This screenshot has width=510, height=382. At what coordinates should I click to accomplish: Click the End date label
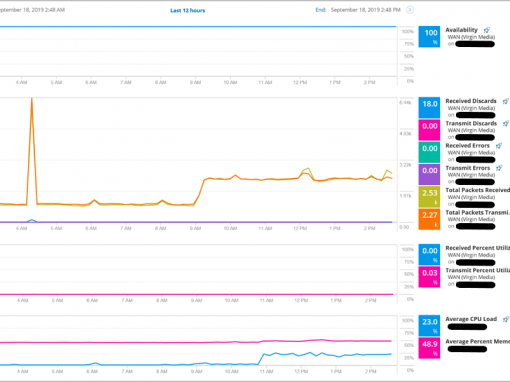point(321,10)
